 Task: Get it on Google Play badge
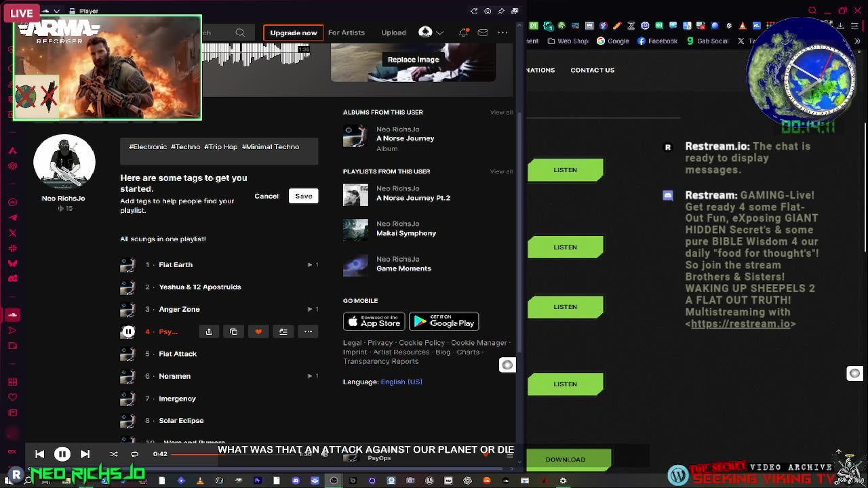[444, 321]
